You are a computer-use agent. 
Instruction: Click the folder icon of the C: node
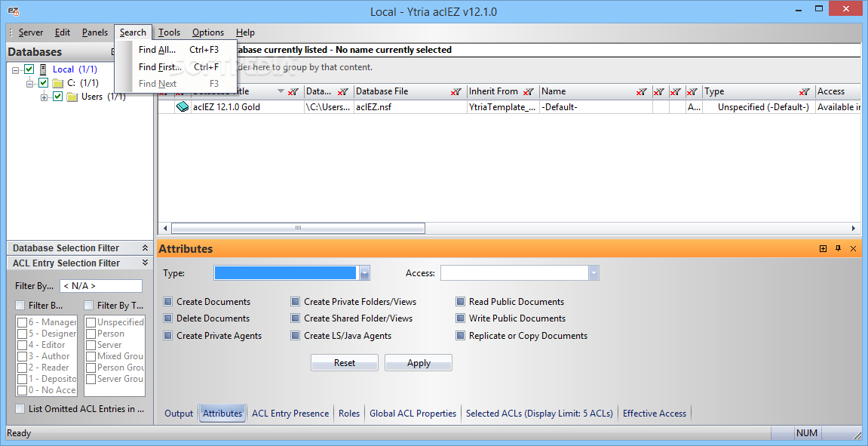click(x=57, y=83)
